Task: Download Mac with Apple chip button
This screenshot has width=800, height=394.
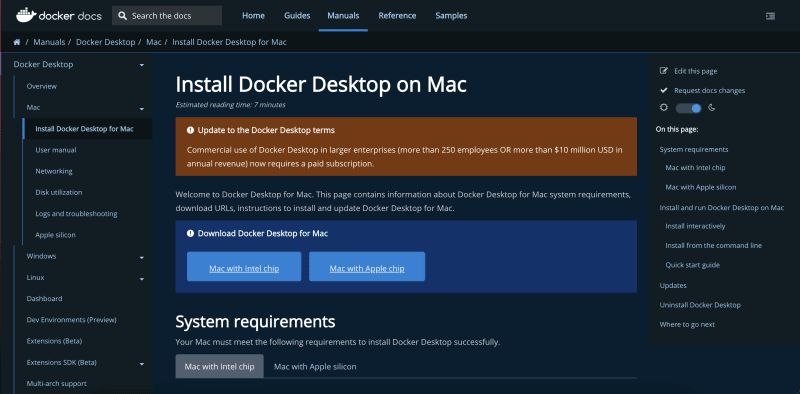Action: pos(367,266)
